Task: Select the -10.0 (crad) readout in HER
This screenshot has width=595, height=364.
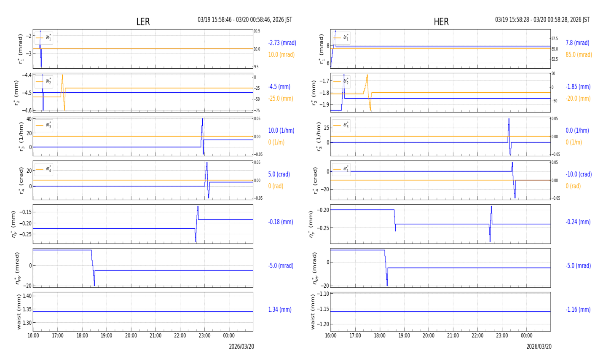Action: click(579, 174)
